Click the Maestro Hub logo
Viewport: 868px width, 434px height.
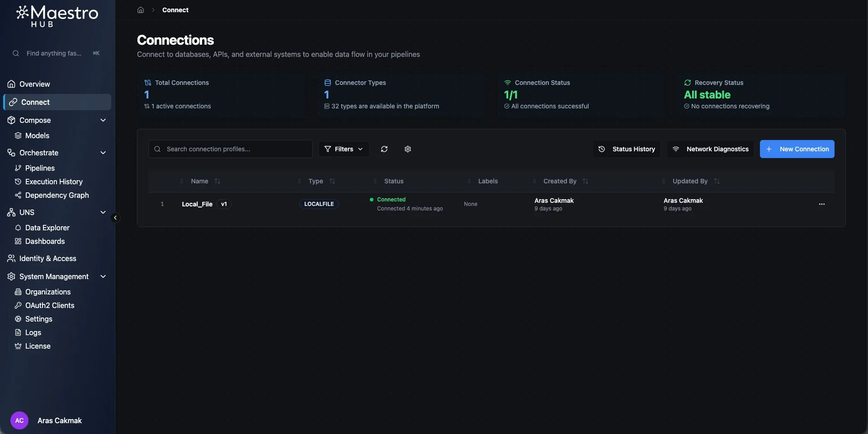57,16
